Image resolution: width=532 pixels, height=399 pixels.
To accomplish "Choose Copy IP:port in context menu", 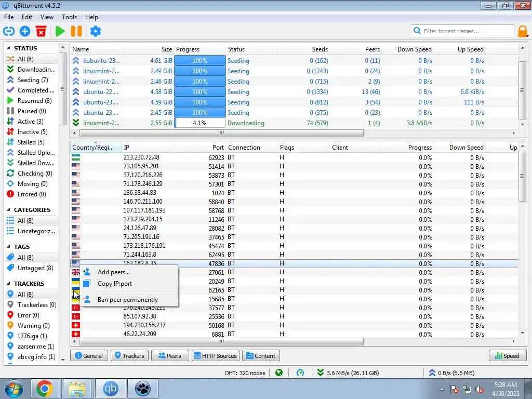I will click(x=129, y=284).
